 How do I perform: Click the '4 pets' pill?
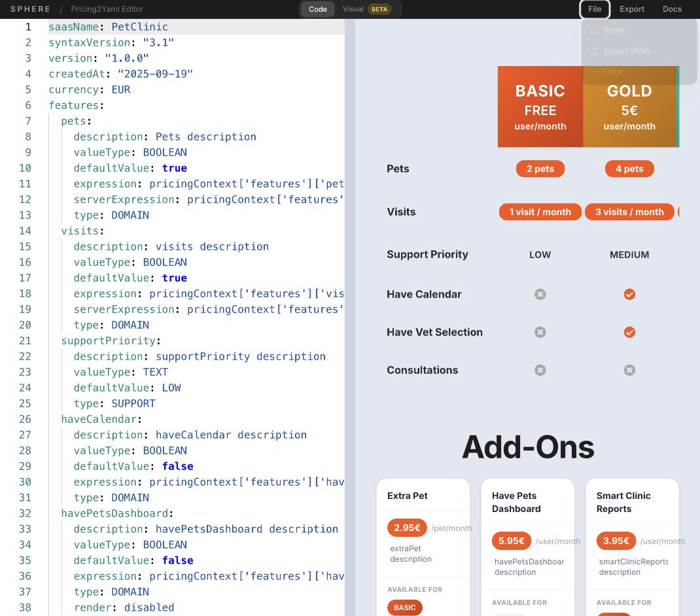(x=629, y=169)
